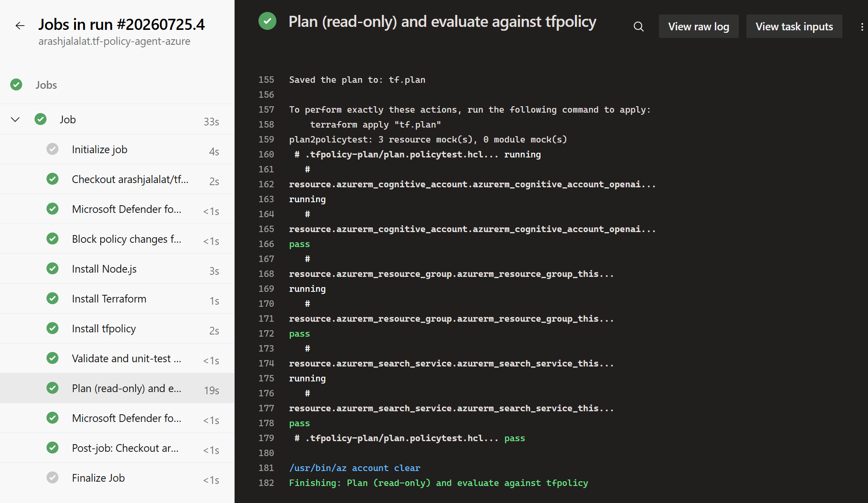The image size is (868, 503).
Task: Click the '/usr/bin/az account clear' log line
Action: [x=354, y=468]
